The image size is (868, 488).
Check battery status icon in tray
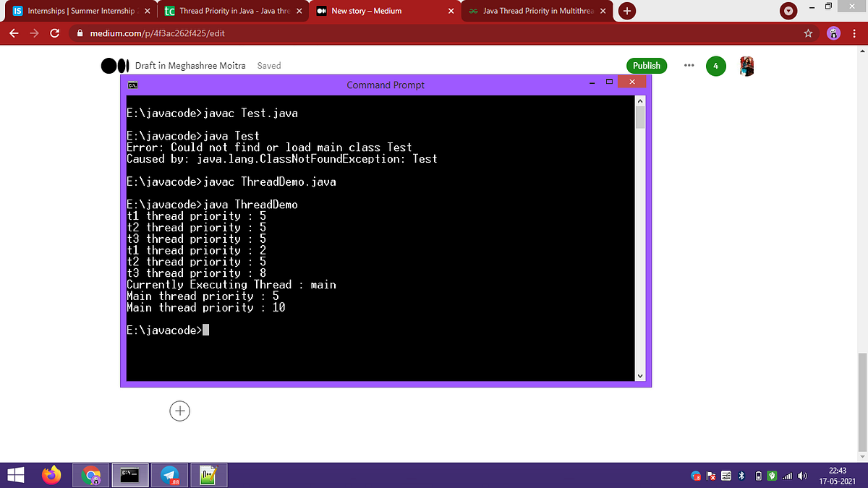pyautogui.click(x=758, y=476)
